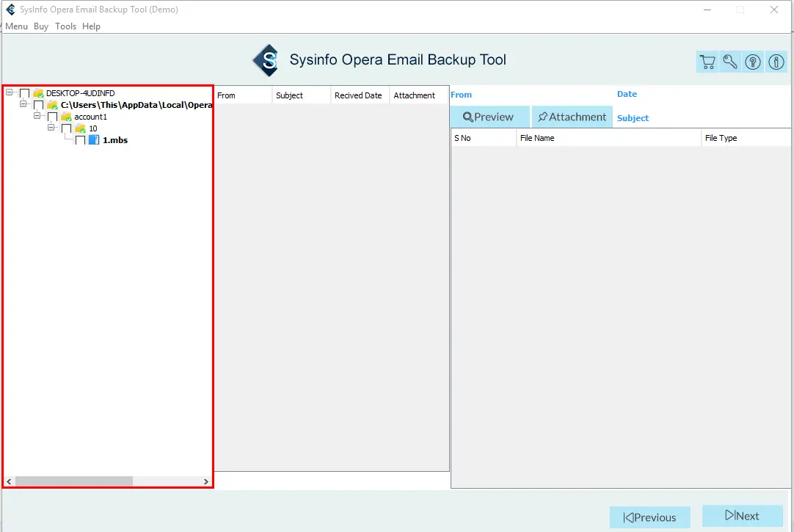Click the Subject column header in the email list
Viewport: 794px width, 532px height.
[302, 95]
